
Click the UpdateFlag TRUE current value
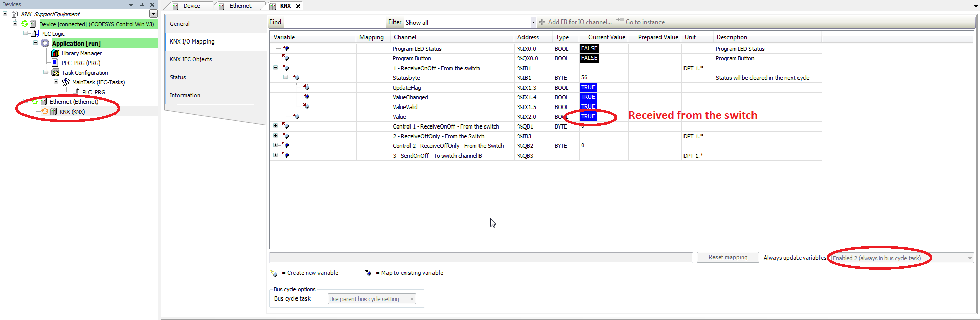pyautogui.click(x=588, y=88)
